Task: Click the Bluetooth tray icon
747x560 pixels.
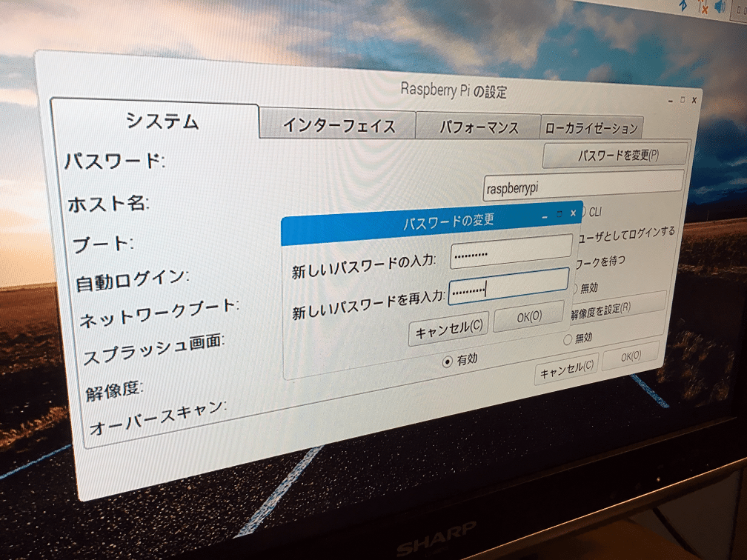Action: click(683, 5)
